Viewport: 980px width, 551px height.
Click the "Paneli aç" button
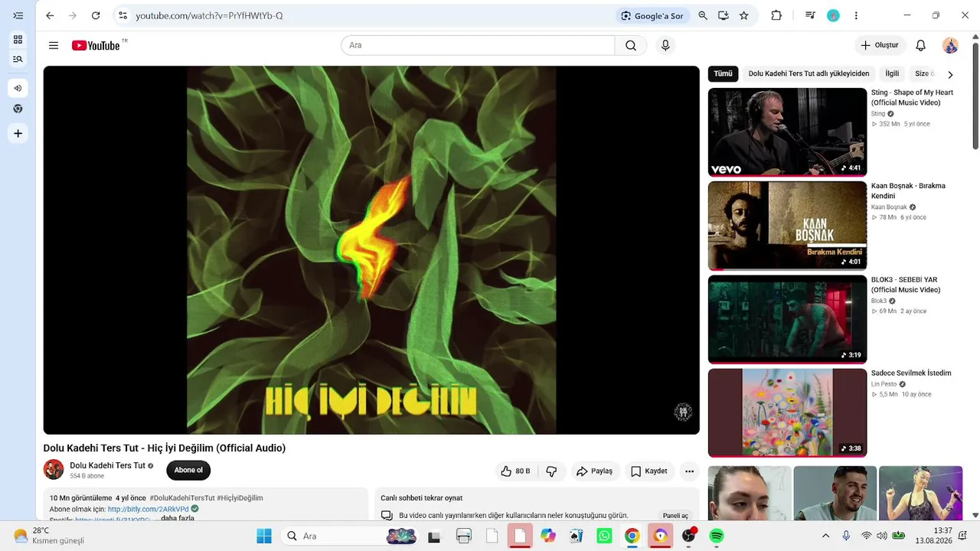tap(675, 516)
